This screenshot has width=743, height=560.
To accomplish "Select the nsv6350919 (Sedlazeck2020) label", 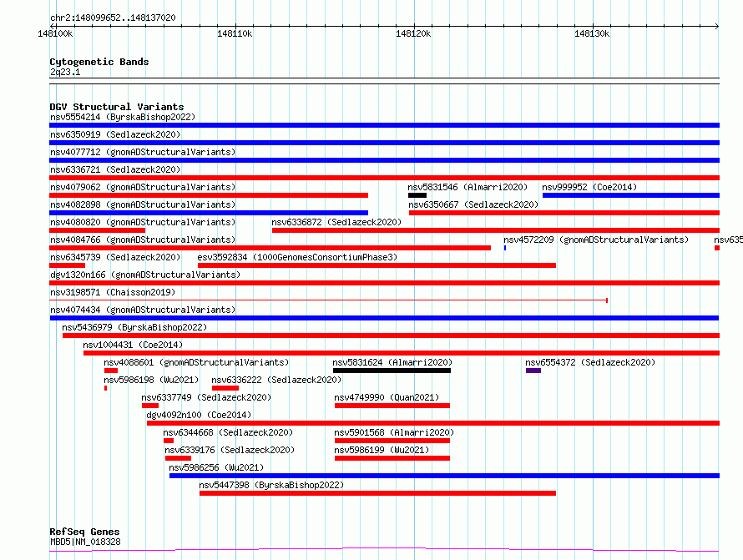I will point(115,134).
